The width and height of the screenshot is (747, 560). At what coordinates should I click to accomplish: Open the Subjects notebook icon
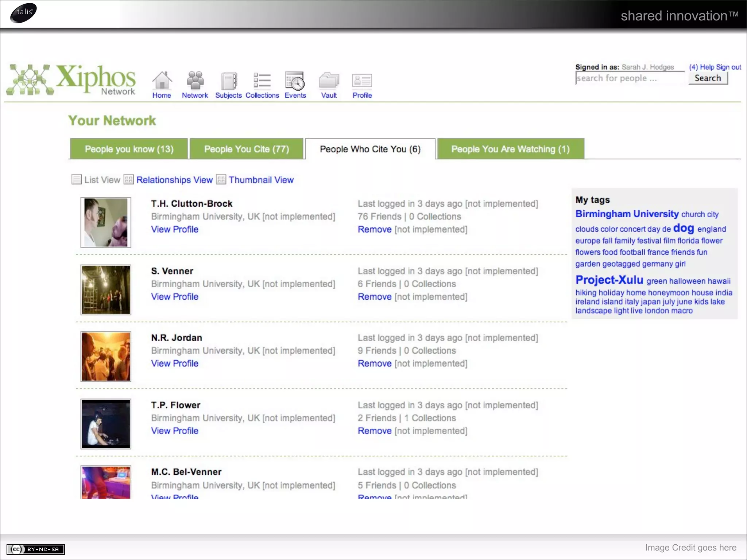coord(229,81)
